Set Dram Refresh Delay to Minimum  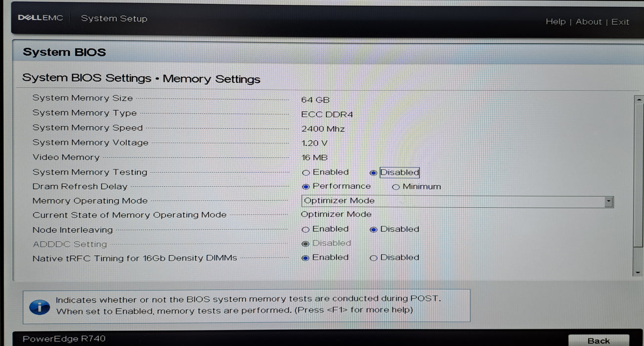pyautogui.click(x=395, y=187)
